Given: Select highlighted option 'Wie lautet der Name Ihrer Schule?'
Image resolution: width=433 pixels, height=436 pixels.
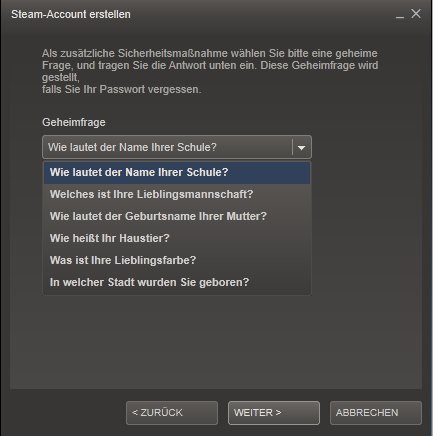Looking at the screenshot, I should coord(177,172).
